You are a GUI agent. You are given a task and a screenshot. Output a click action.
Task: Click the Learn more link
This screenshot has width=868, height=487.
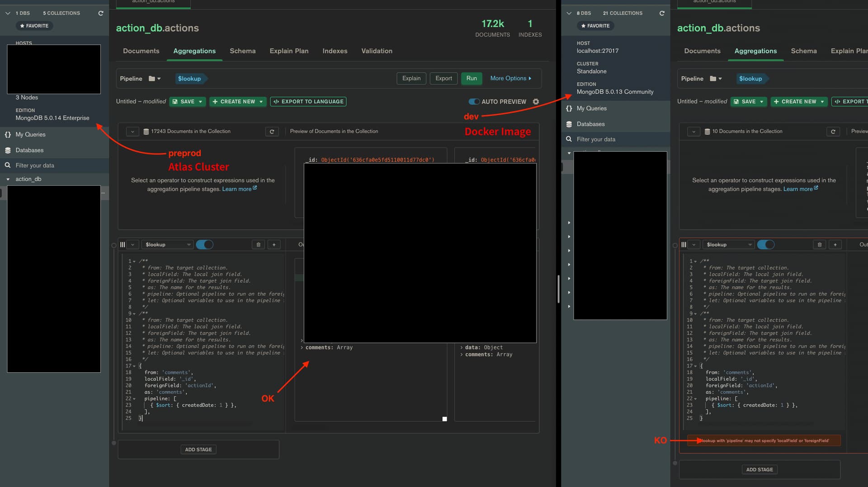pyautogui.click(x=237, y=189)
